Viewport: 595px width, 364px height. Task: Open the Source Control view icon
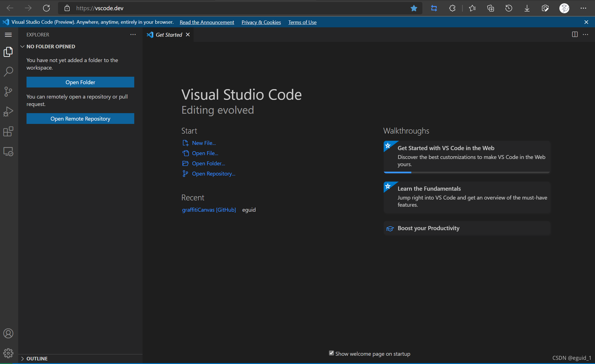point(8,92)
